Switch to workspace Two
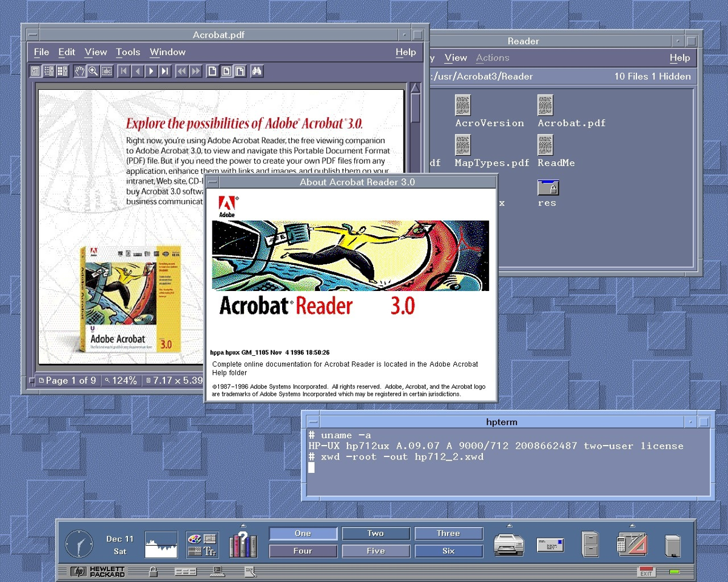 click(x=376, y=533)
